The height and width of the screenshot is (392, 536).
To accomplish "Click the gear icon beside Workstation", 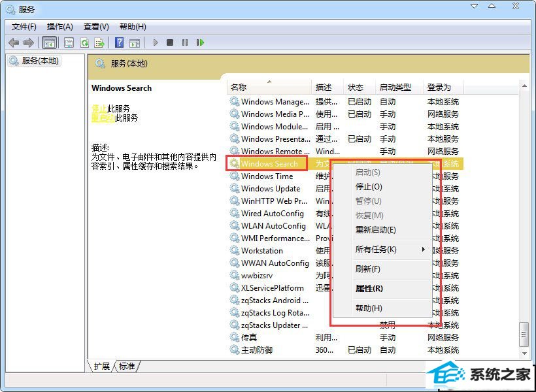I will tap(235, 250).
